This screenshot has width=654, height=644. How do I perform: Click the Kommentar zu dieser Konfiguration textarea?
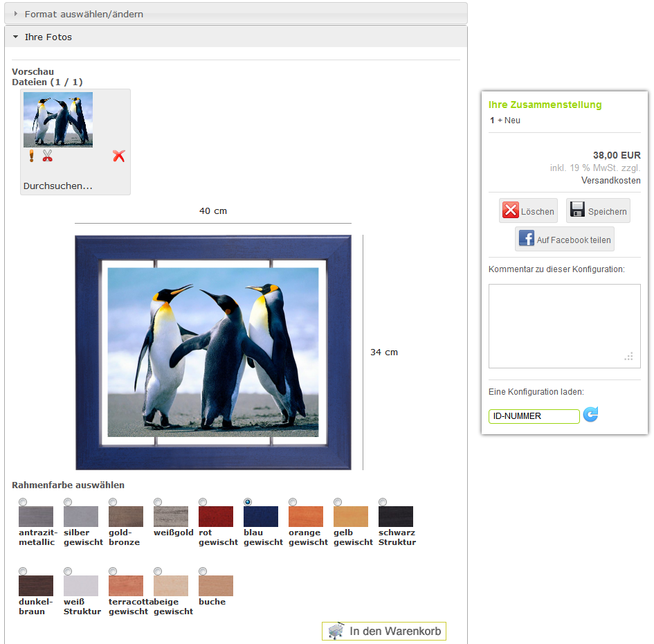(x=564, y=326)
